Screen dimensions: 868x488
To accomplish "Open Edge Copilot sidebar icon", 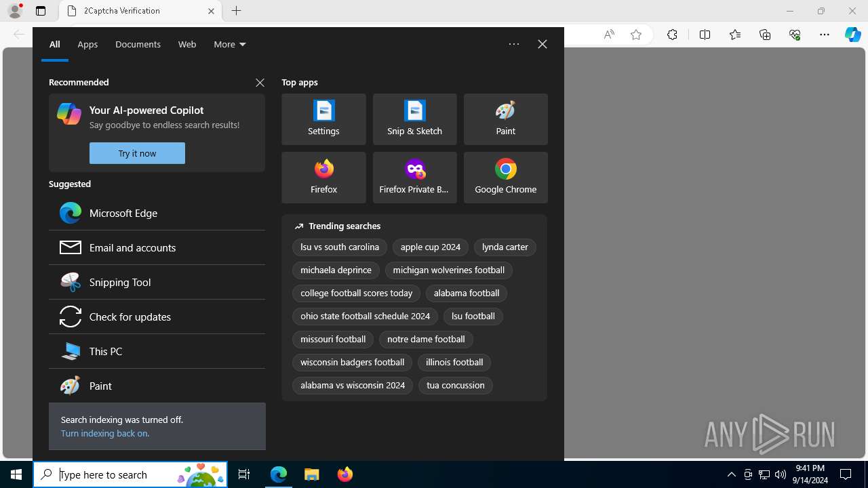I will click(x=852, y=35).
